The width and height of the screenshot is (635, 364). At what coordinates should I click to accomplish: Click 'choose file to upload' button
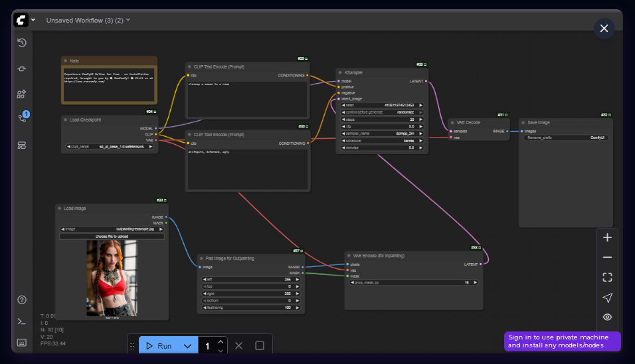click(x=112, y=236)
